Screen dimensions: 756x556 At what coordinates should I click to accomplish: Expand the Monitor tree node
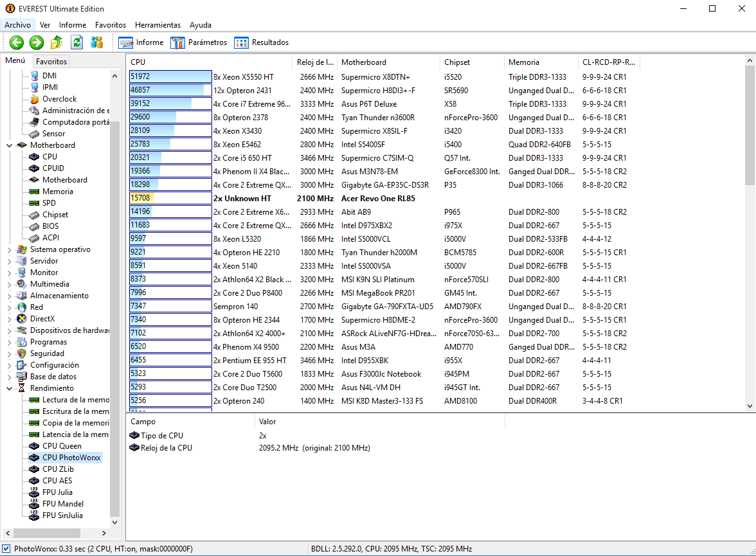point(9,273)
